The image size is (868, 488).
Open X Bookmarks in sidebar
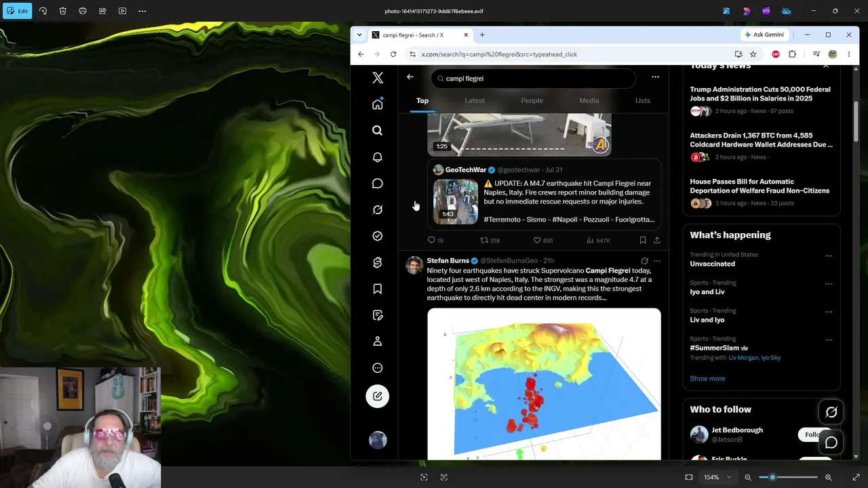coord(378,289)
